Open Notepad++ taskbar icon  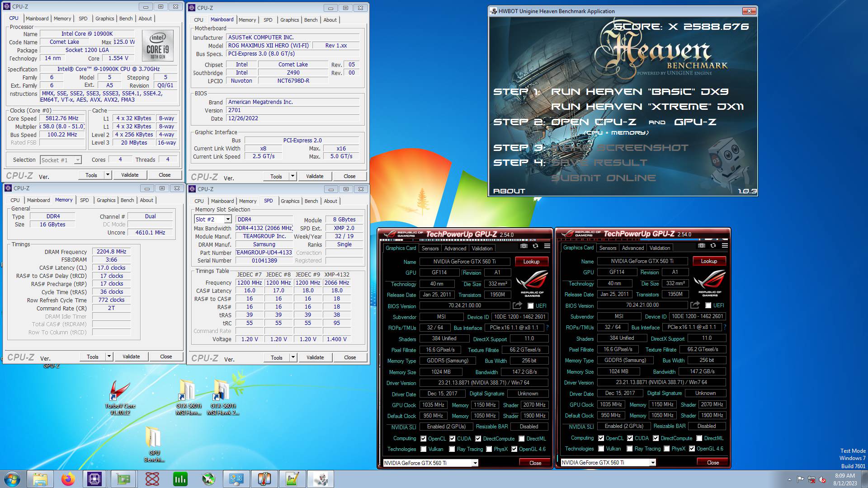pyautogui.click(x=292, y=479)
